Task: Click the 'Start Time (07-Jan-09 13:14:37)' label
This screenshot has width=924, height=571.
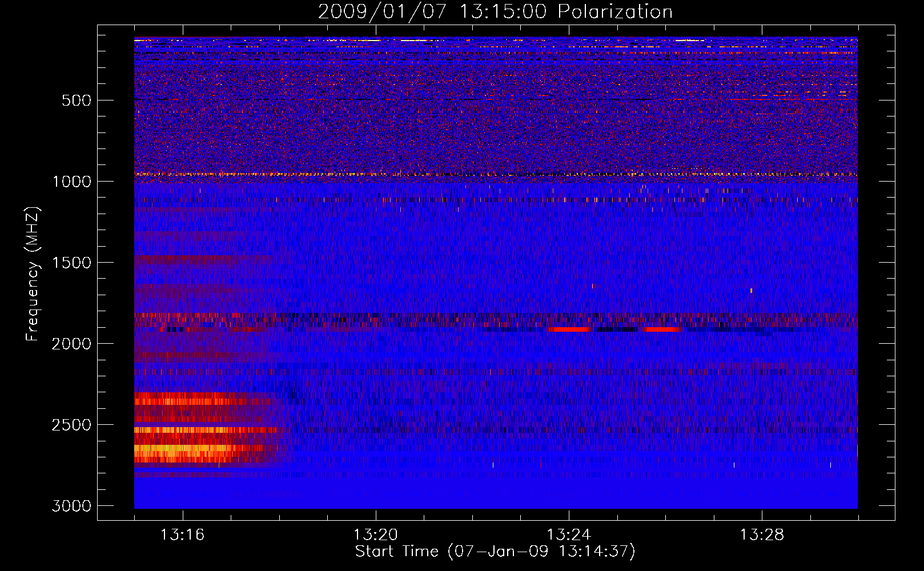Action: [495, 552]
